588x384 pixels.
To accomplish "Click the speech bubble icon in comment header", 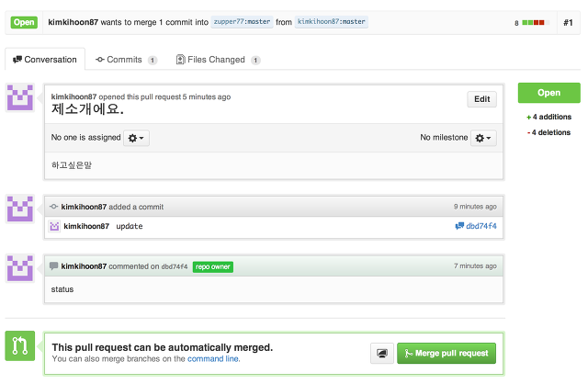I will point(53,265).
